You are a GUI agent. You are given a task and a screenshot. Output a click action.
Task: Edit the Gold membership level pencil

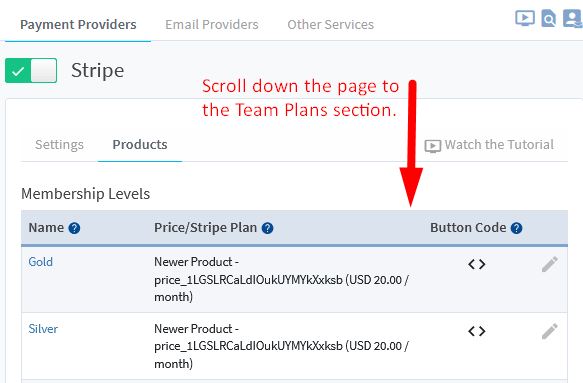[x=550, y=264]
